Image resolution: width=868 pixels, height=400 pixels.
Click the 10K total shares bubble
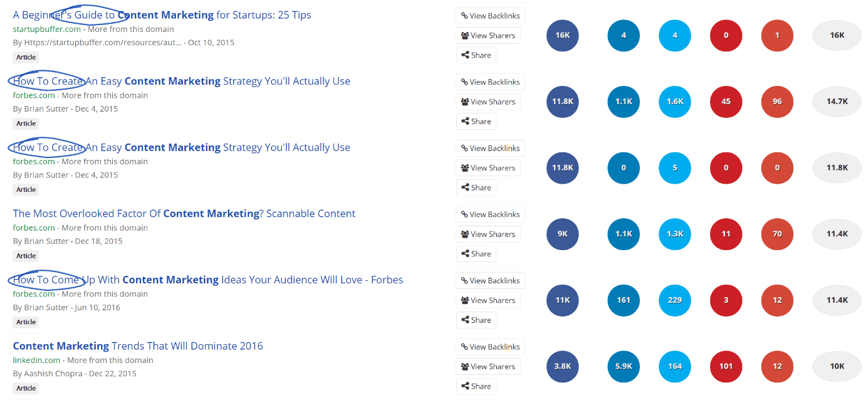point(837,366)
